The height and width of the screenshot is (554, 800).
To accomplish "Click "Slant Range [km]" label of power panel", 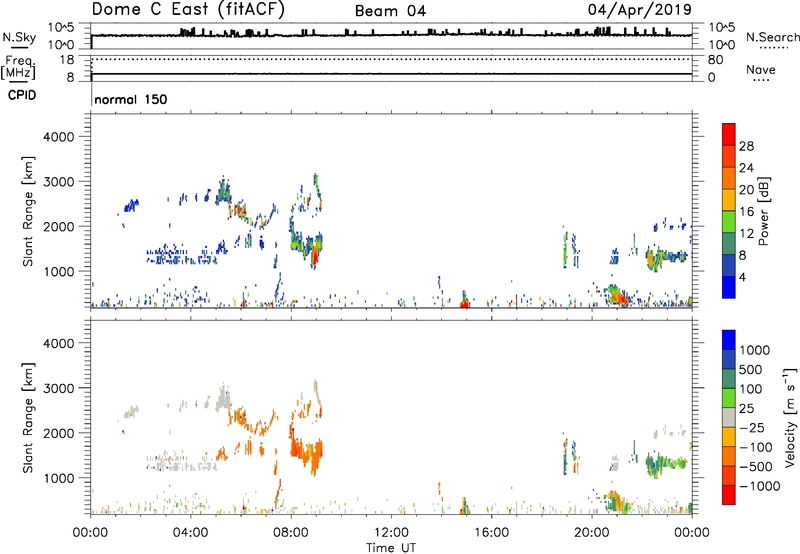I will [28, 211].
